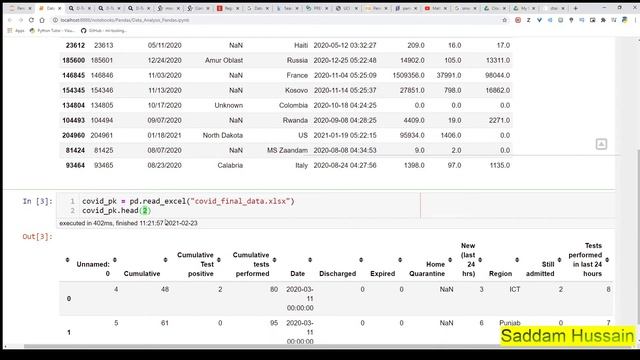This screenshot has width=640, height=360.
Task: Click the North Dakota cell
Action: [222, 136]
